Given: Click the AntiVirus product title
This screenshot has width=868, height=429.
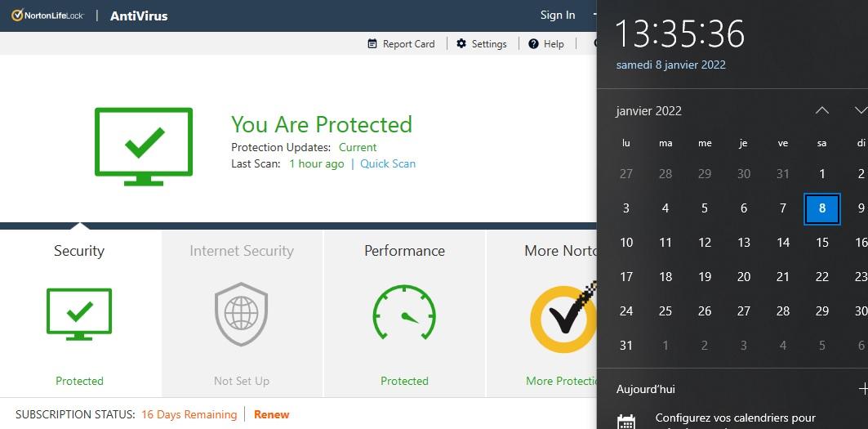Looking at the screenshot, I should click(x=139, y=16).
